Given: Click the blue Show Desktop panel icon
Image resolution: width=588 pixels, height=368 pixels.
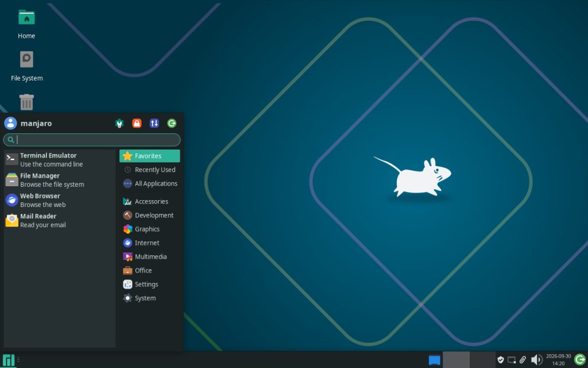Looking at the screenshot, I should pyautogui.click(x=434, y=360).
